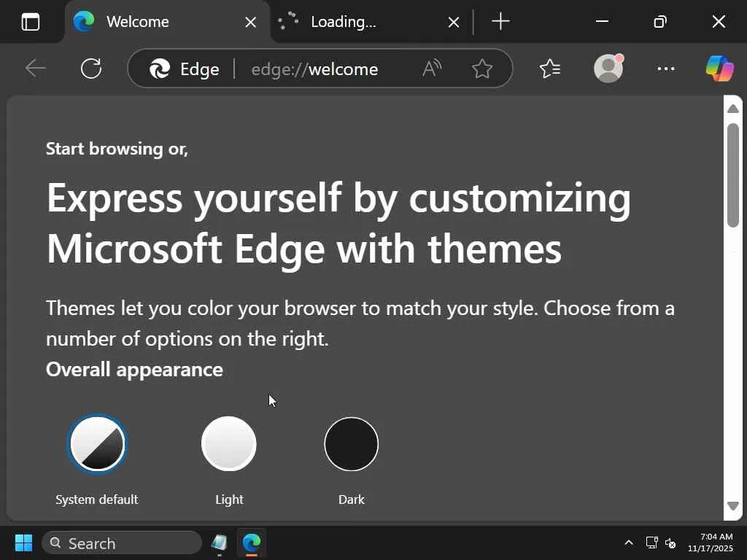Switch to the Loading tab

coord(357,22)
